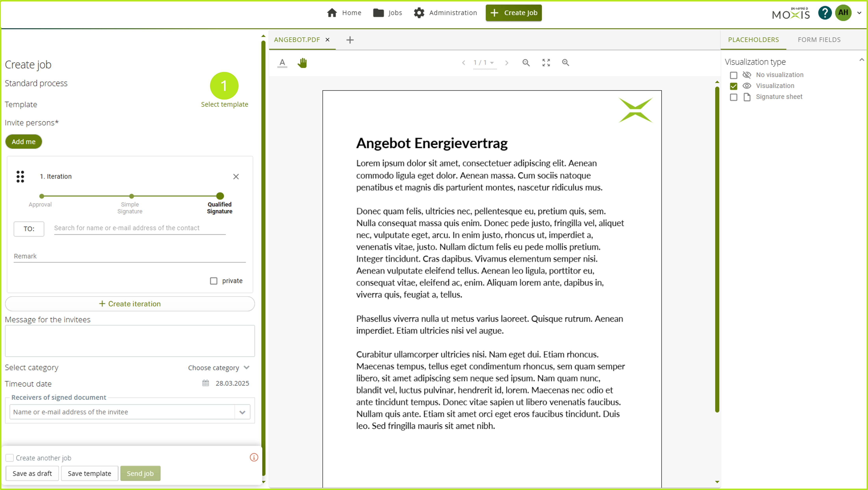The width and height of the screenshot is (868, 490).
Task: Click the red info icon near Send job
Action: 254,457
